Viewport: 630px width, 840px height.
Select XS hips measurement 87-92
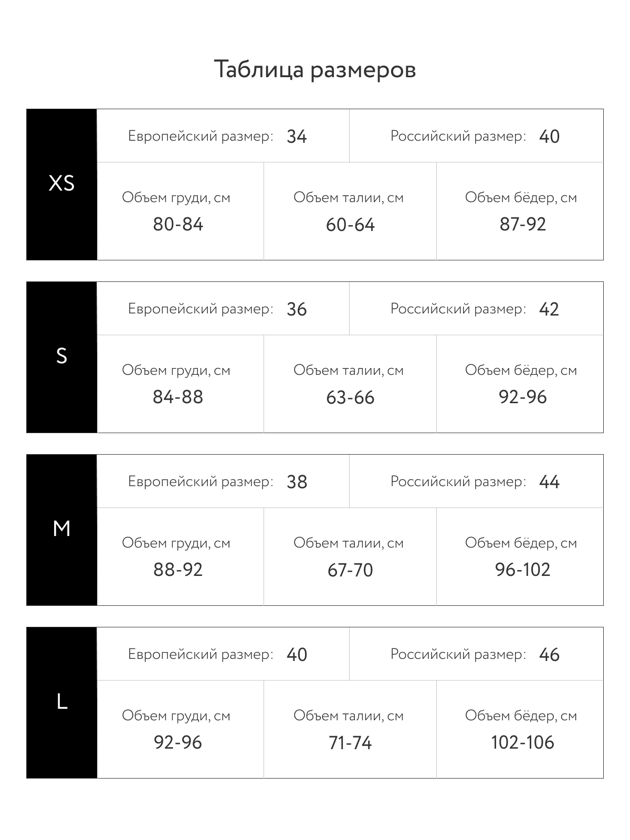click(523, 225)
